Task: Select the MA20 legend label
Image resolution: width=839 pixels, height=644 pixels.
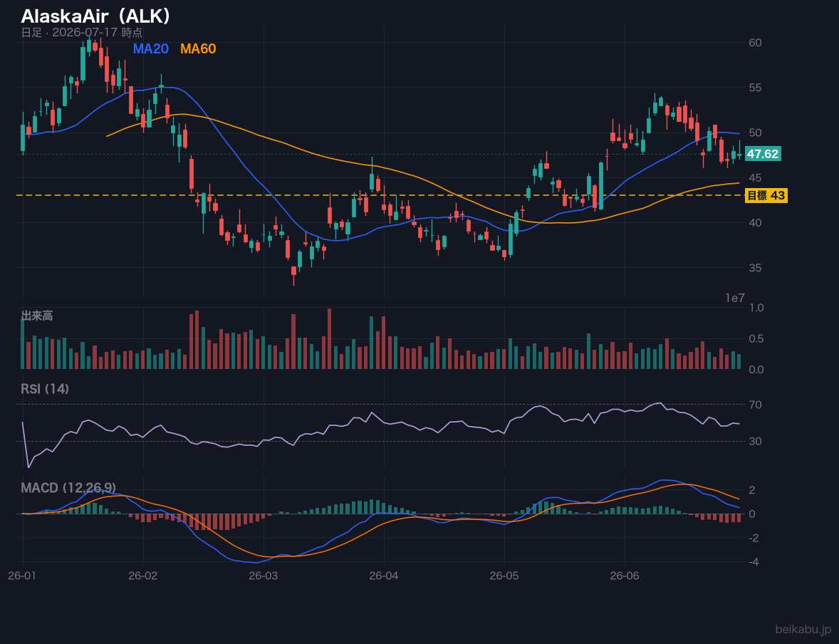Action: click(150, 48)
